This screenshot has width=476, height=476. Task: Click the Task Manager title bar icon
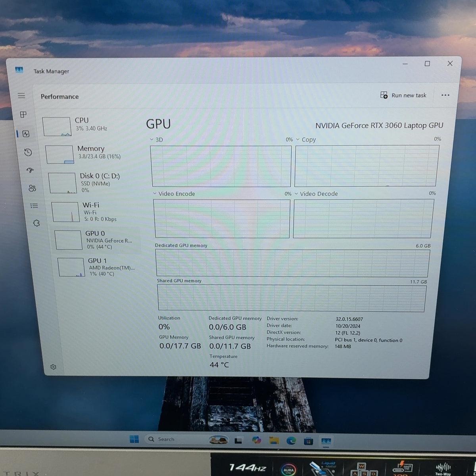pyautogui.click(x=19, y=70)
